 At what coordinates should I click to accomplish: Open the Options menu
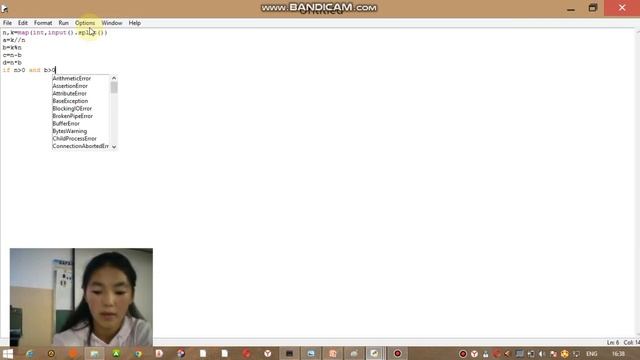[85, 23]
